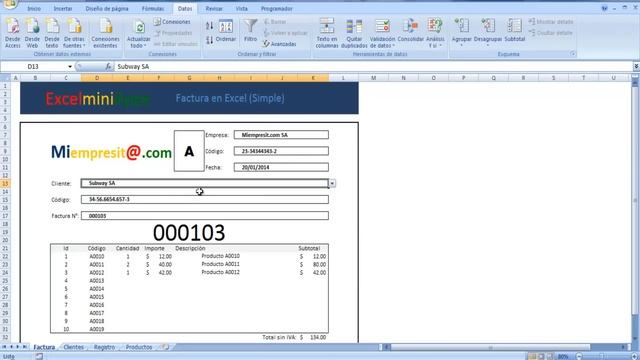The width and height of the screenshot is (640, 360).
Task: Click the formula bar showing Subway SA
Action: coord(373,67)
